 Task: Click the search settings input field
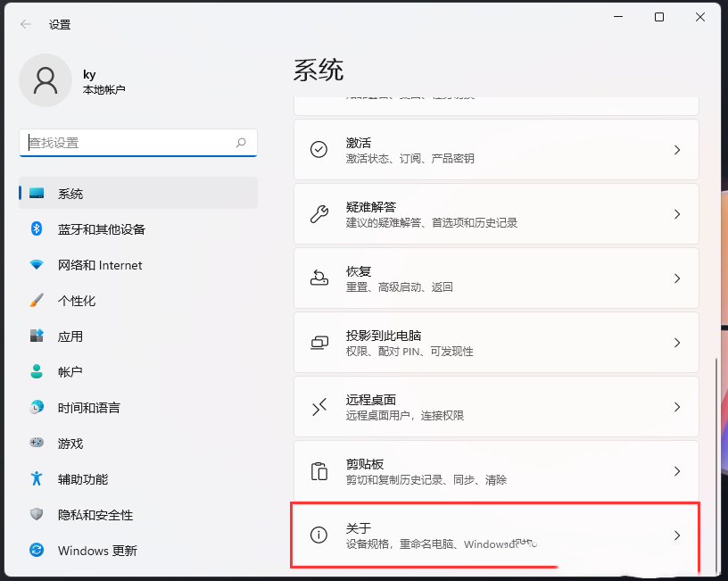[x=138, y=143]
